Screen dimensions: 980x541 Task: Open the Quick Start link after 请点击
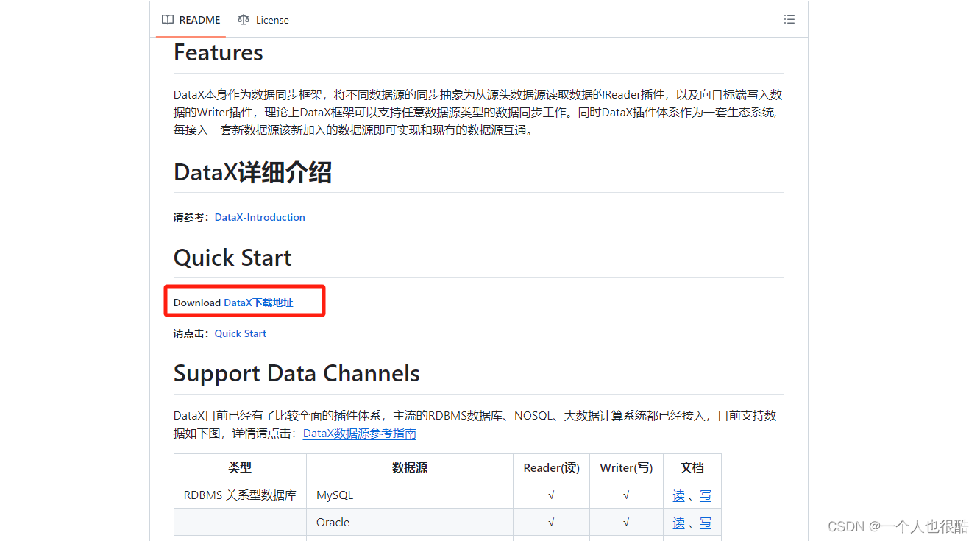point(241,333)
